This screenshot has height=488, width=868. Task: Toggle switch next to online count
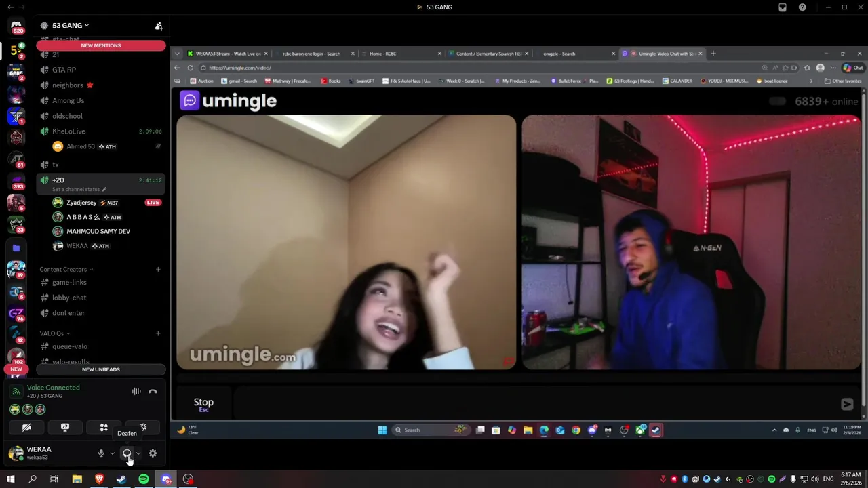point(777,101)
